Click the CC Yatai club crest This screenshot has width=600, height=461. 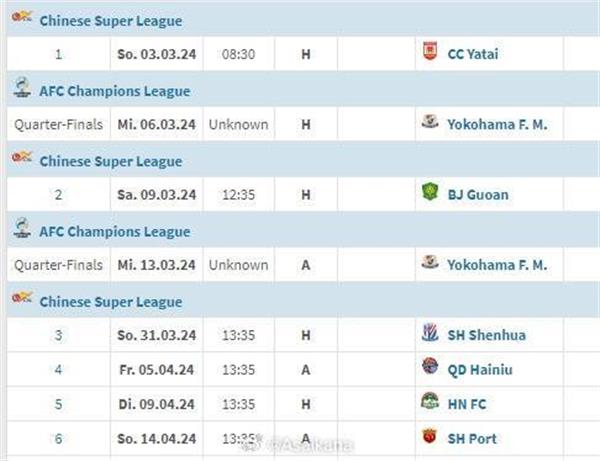(x=430, y=54)
